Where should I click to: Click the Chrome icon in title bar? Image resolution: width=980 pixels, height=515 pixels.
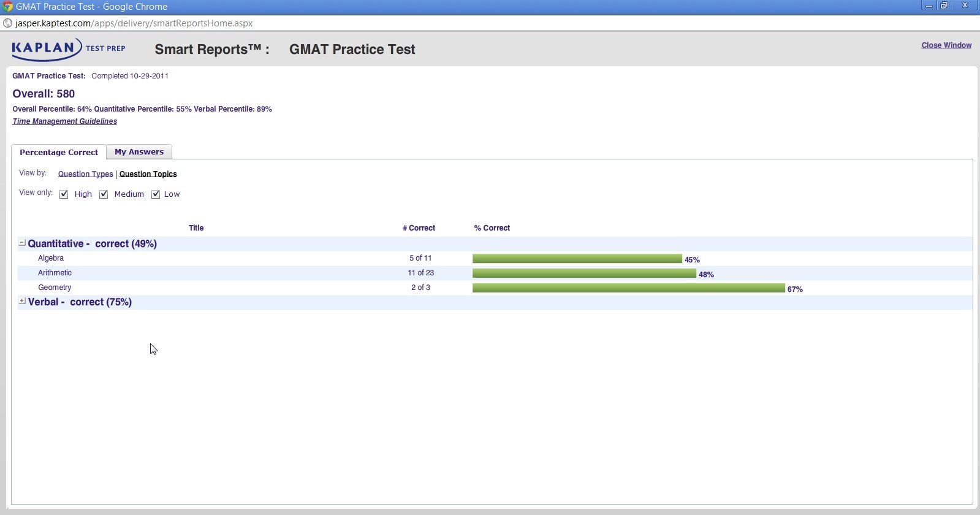(7, 6)
